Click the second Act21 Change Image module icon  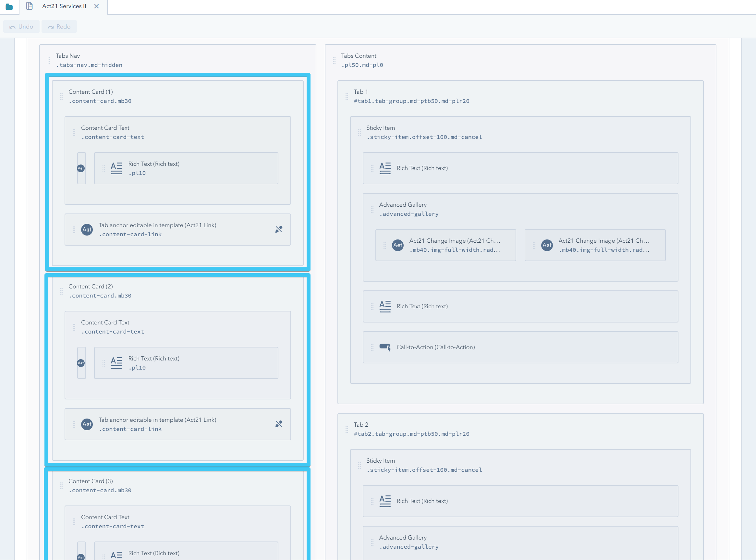[x=547, y=245]
